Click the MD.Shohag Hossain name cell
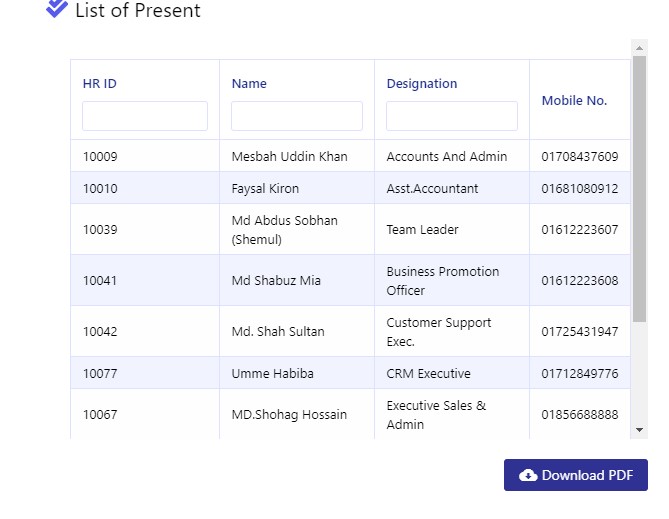This screenshot has width=669, height=519. (x=297, y=414)
